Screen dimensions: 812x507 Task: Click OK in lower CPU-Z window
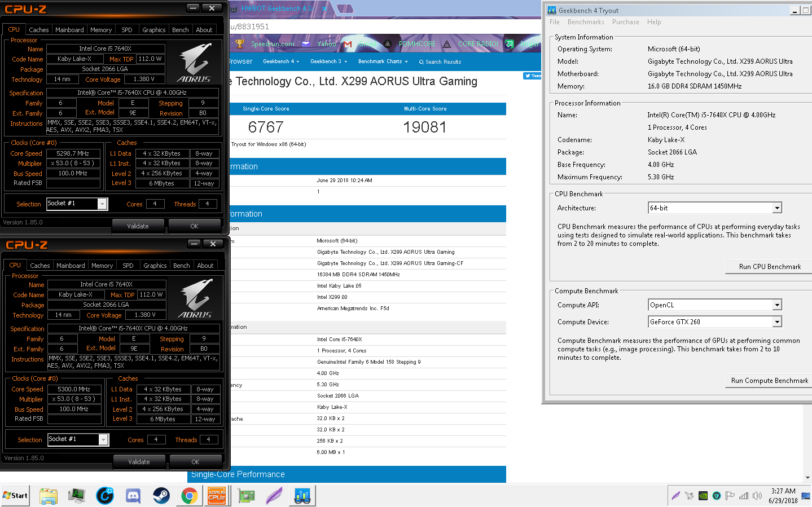[195, 462]
